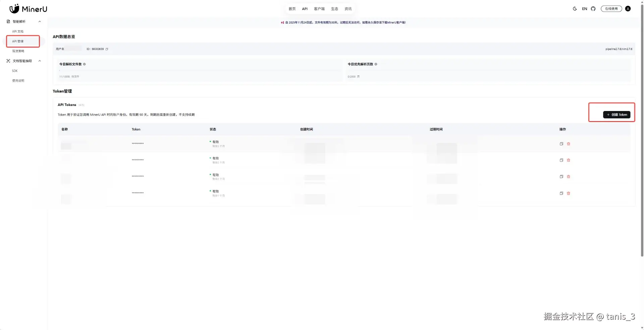Image resolution: width=644 pixels, height=330 pixels.
Task: Delete the token with 剩余1个月 remaining
Action: 568,193
